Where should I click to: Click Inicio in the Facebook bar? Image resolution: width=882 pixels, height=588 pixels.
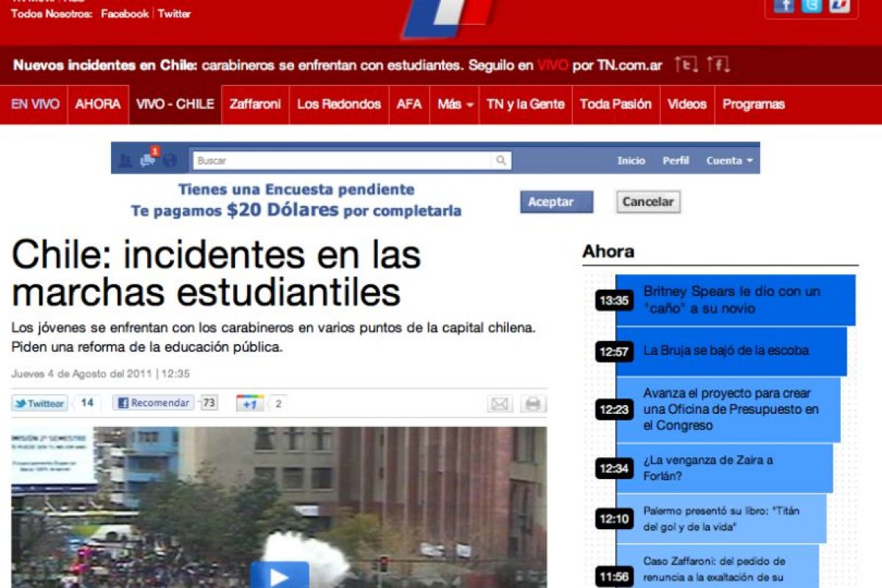(631, 160)
